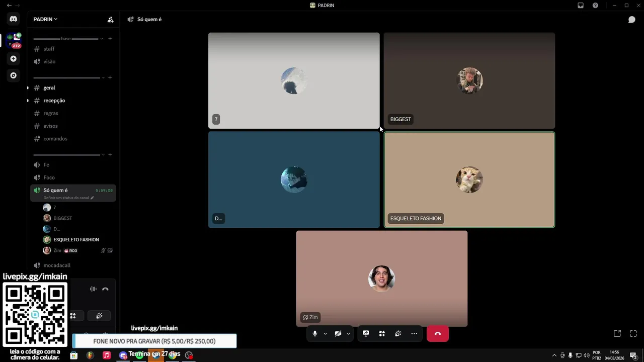Open PADRIN server dropdown menu
Image resolution: width=644 pixels, height=362 pixels.
(45, 20)
